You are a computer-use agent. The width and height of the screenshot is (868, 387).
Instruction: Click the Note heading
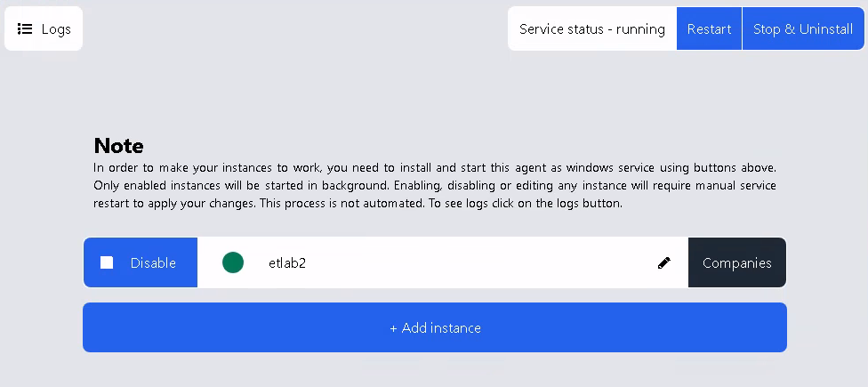(118, 146)
